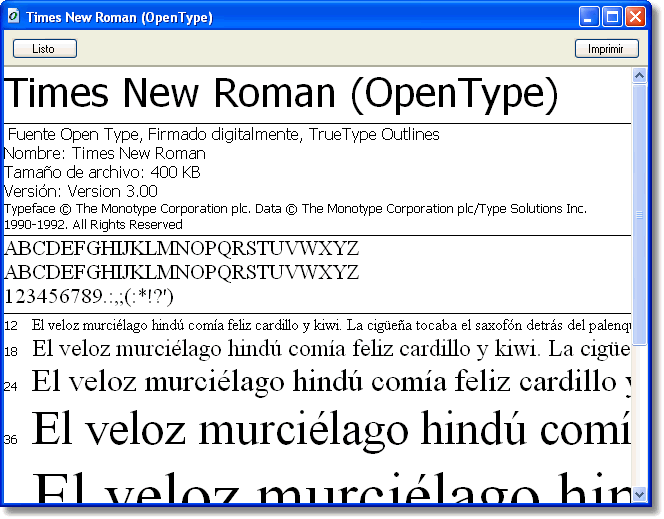Image resolution: width=664 pixels, height=519 pixels.
Task: Click the first ABCDEFGHIJKLMNOPQRSTUVWXYZ sample line
Action: pyautogui.click(x=182, y=248)
